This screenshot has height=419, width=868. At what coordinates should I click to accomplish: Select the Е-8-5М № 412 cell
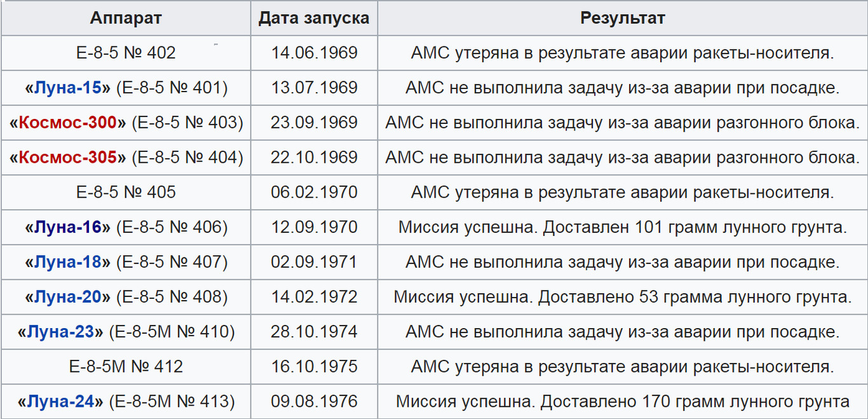pos(126,367)
